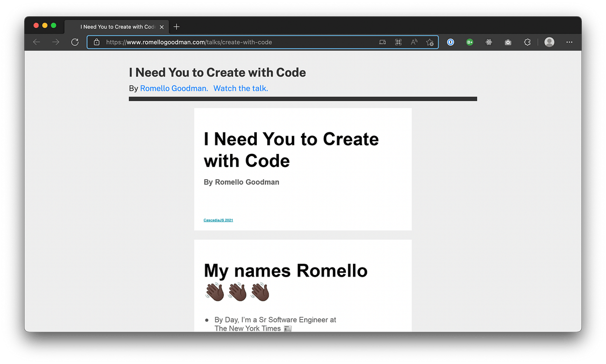
Task: Reload the page with the refresh icon
Action: pos(75,42)
